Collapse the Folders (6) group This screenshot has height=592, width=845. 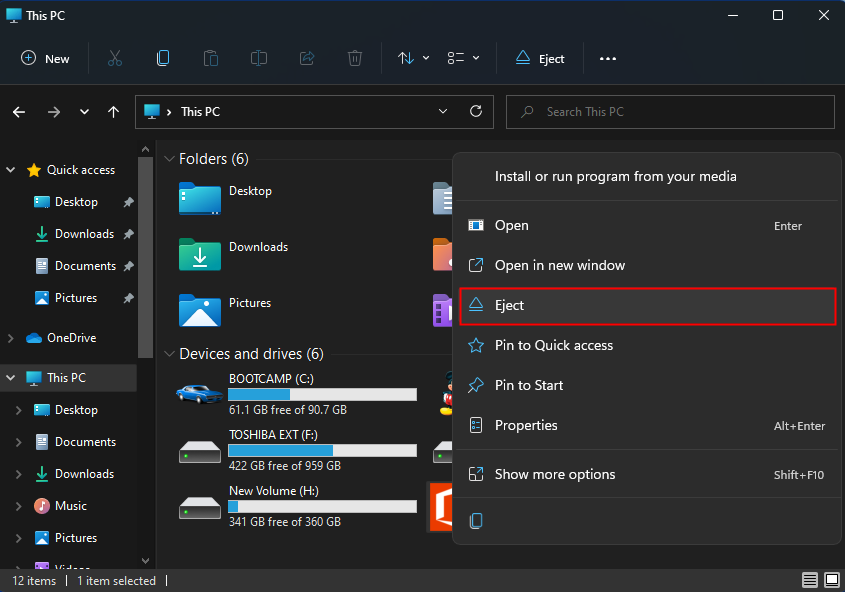tap(168, 159)
